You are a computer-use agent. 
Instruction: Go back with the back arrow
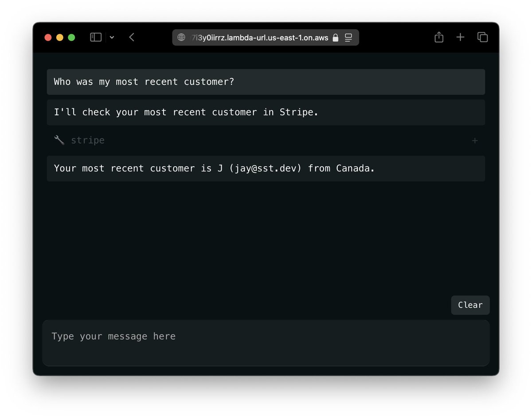tap(131, 37)
